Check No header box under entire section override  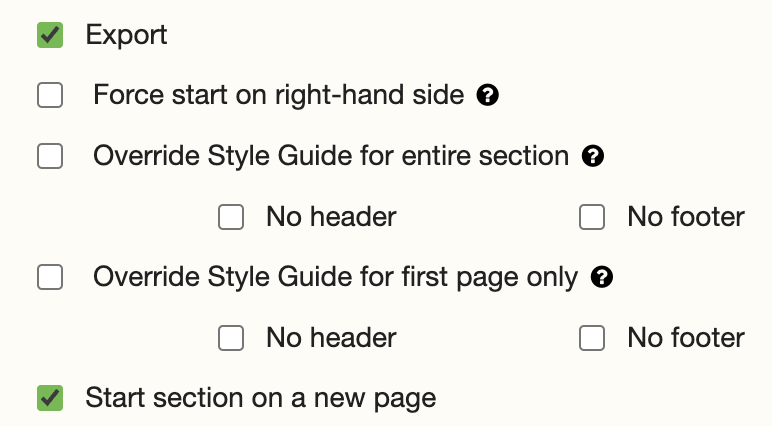(x=231, y=217)
